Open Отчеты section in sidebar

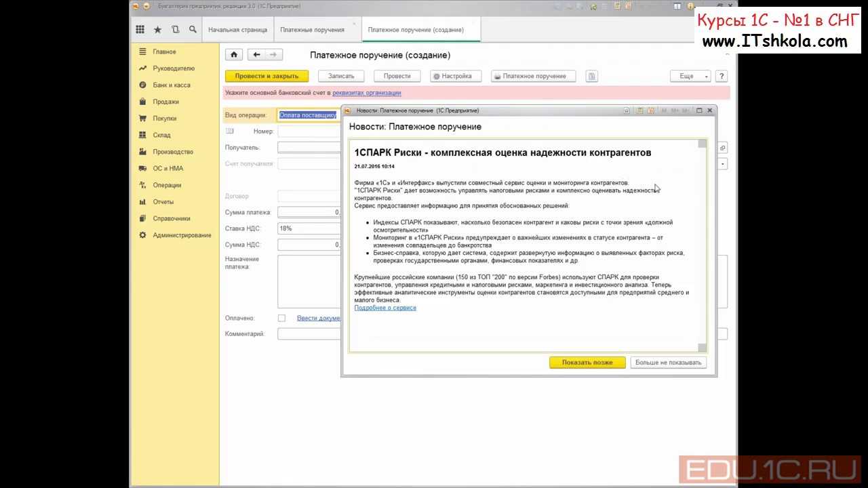(x=163, y=202)
